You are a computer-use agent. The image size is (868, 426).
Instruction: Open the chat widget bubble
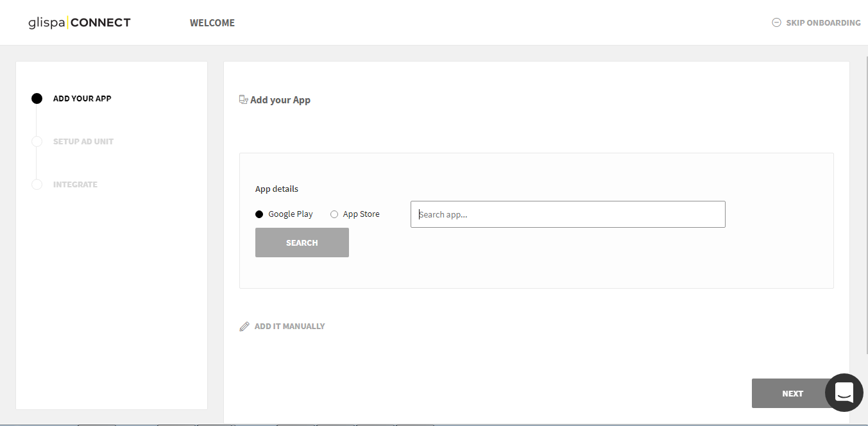pos(844,392)
